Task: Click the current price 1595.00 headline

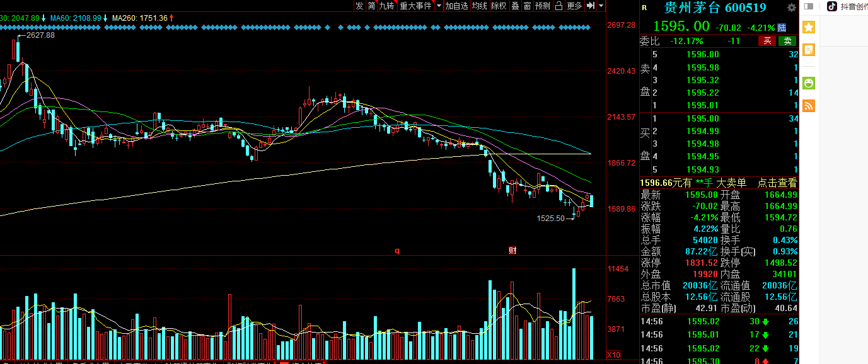Action: [681, 26]
